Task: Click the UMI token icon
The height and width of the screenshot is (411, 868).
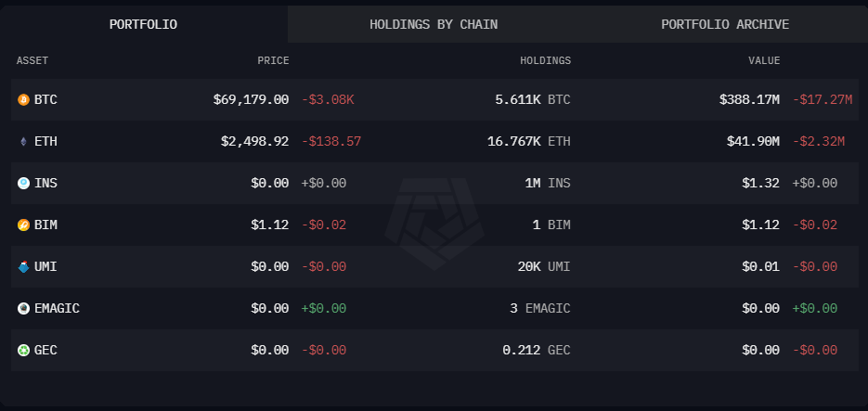Action: click(x=23, y=266)
